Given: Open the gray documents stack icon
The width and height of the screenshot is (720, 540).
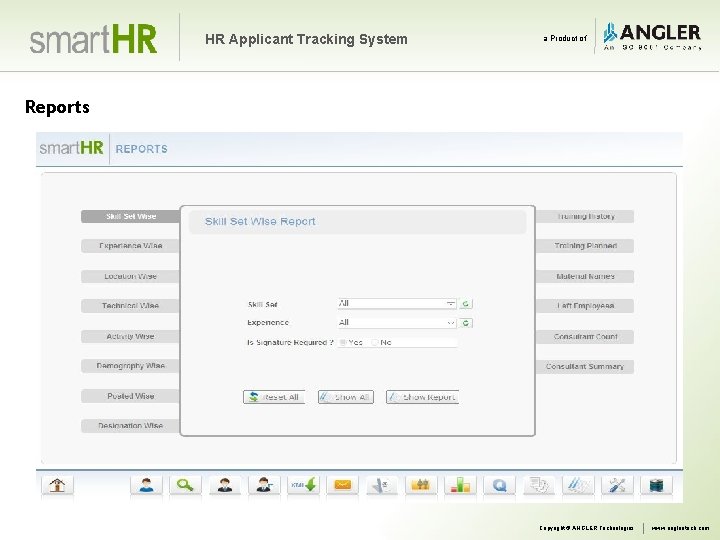Looking at the screenshot, I should pyautogui.click(x=539, y=485).
